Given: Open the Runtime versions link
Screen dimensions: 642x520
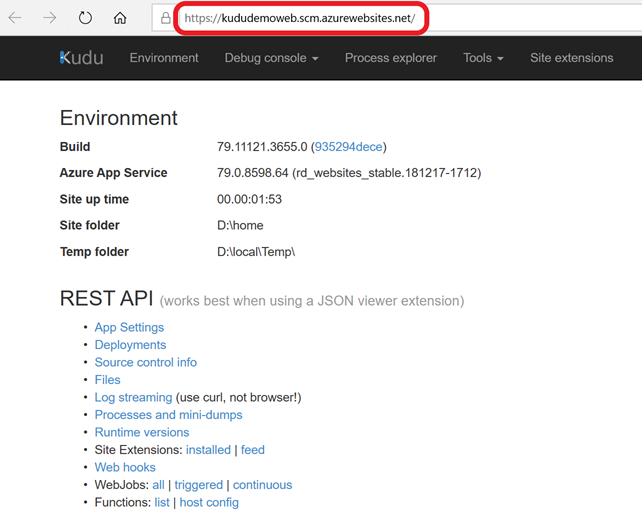Looking at the screenshot, I should coord(142,432).
